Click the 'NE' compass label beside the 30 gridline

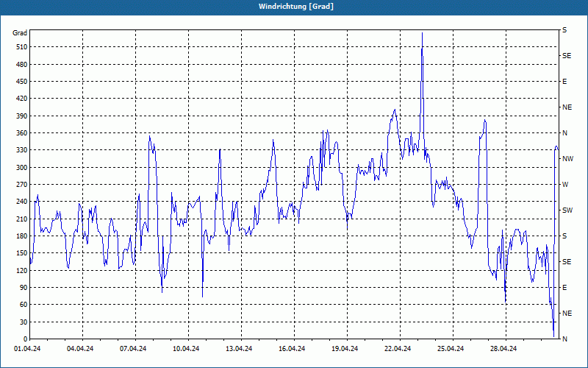(567, 314)
